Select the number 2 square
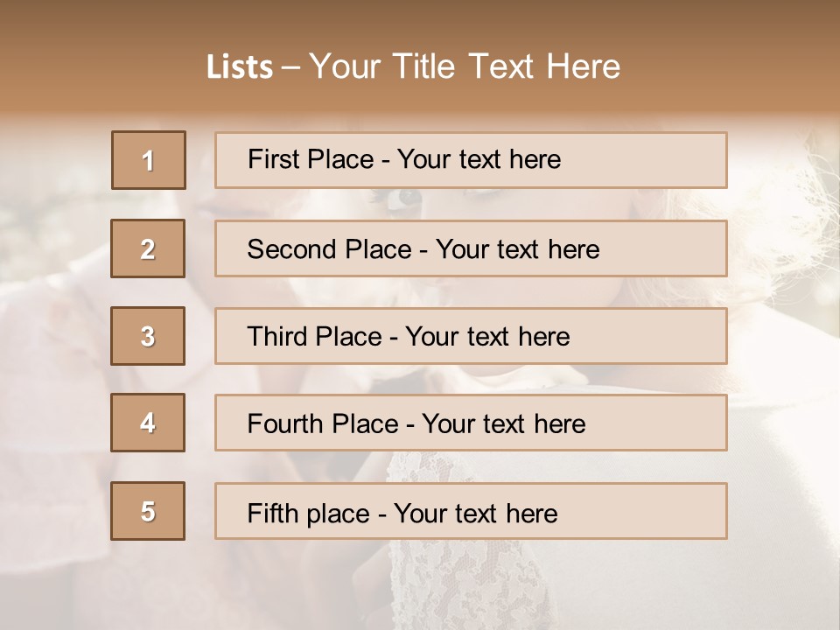The width and height of the screenshot is (840, 630). 148,248
